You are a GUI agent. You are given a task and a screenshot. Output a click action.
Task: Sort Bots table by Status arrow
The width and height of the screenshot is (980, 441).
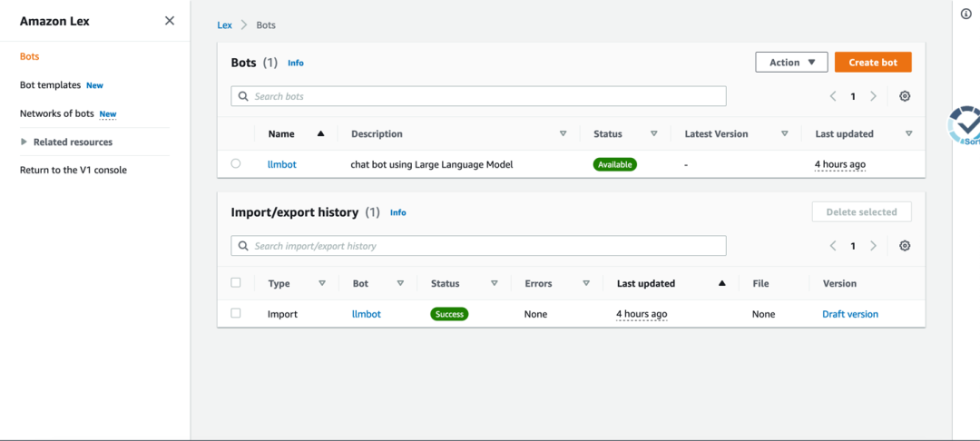(x=653, y=133)
